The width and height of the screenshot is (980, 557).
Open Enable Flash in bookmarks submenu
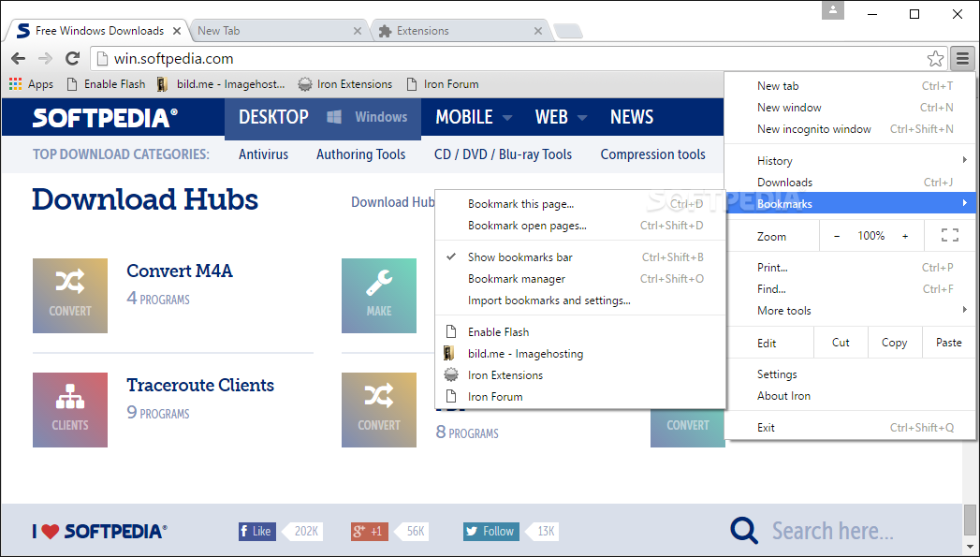point(580,332)
